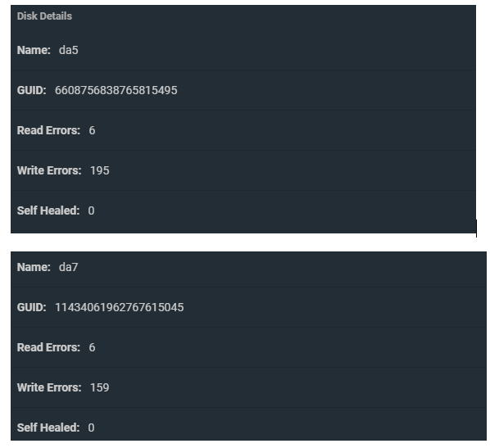Select the da7 disk name value
Image resolution: width=490 pixels, height=448 pixels.
69,267
